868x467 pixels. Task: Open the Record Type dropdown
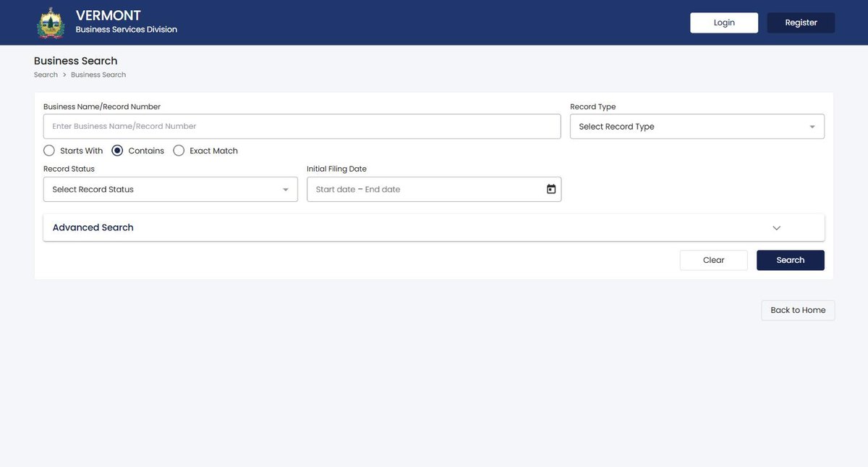(x=697, y=127)
